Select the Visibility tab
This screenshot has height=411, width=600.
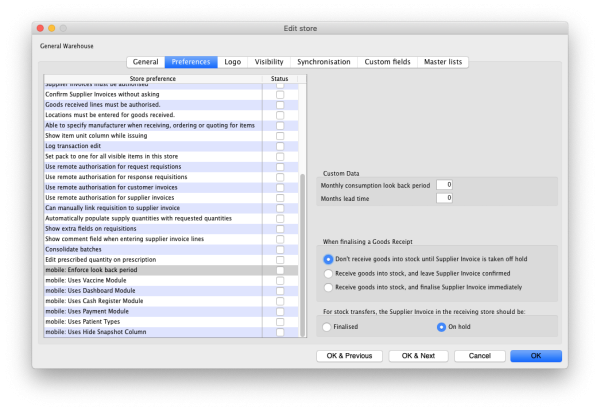(269, 62)
